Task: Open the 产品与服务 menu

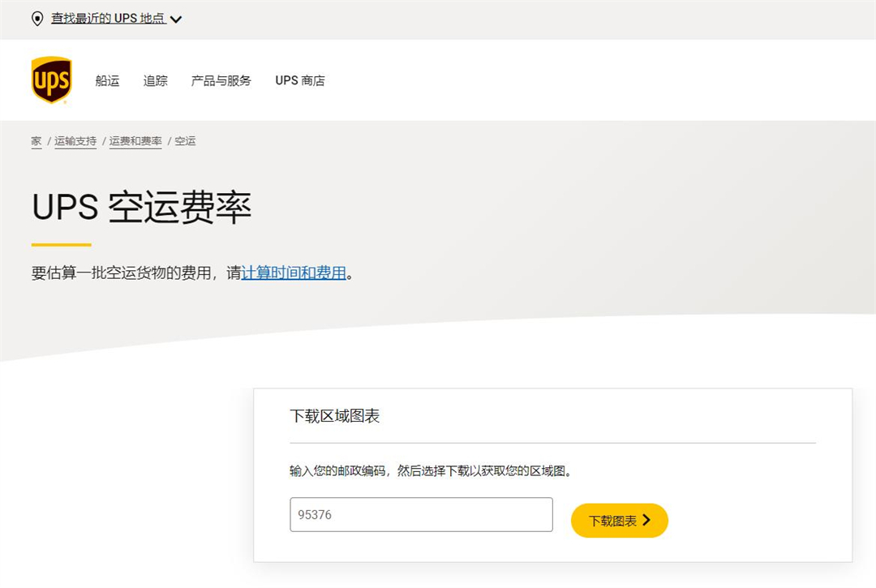Action: point(221,80)
